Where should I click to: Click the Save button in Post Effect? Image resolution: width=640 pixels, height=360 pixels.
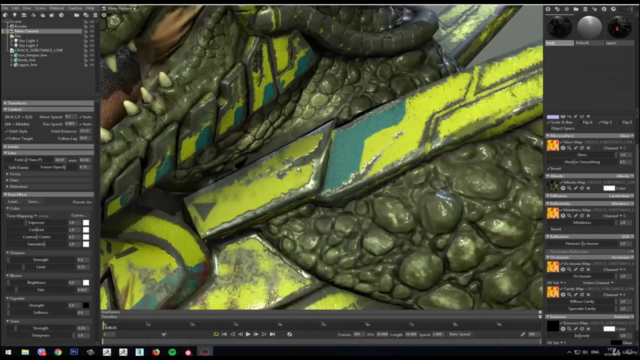point(33,202)
